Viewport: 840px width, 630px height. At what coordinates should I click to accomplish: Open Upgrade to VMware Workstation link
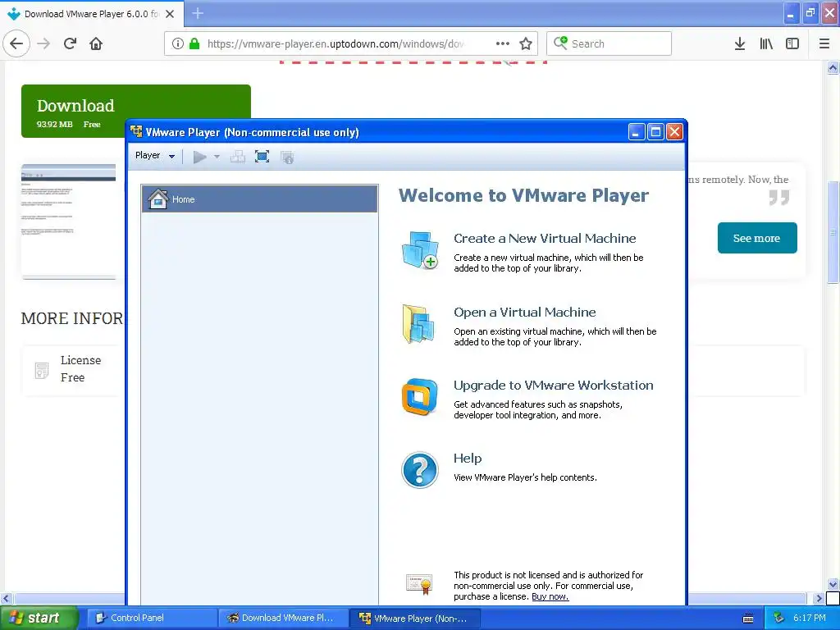point(554,386)
